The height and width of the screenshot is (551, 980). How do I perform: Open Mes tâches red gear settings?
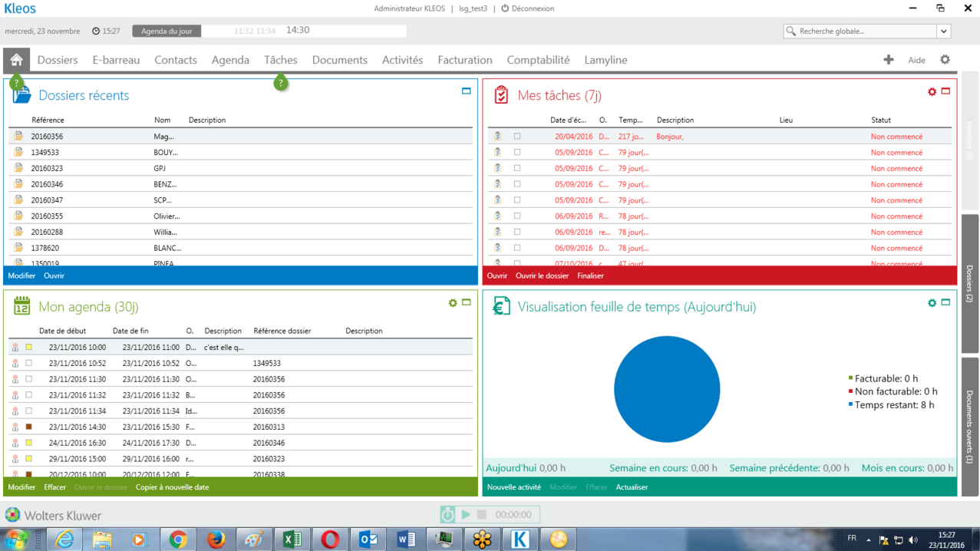(x=932, y=91)
